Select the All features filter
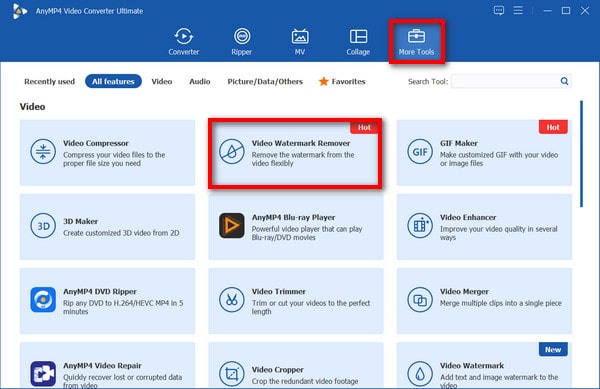Viewport: 600px width, 389px height. (113, 81)
